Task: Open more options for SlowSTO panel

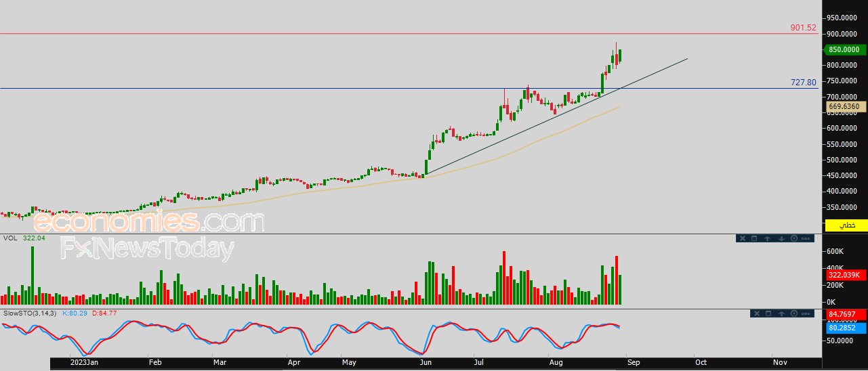Action: 806,313
